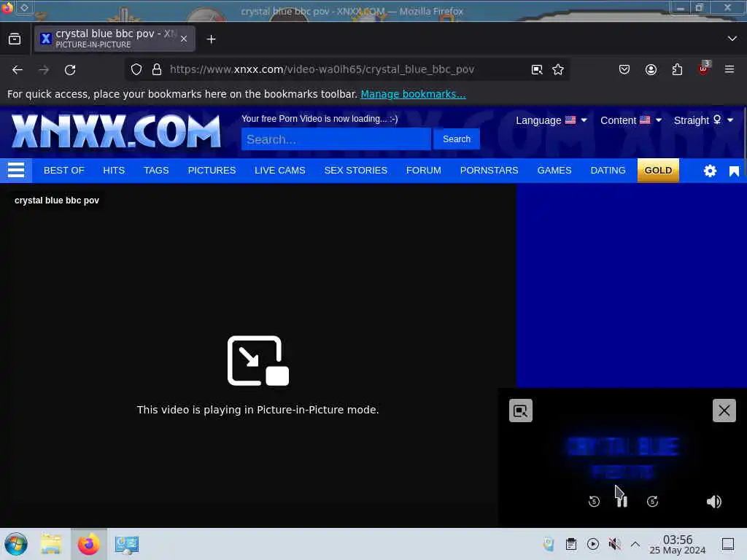747x560 pixels.
Task: Expand the Content country dropdown
Action: (631, 120)
